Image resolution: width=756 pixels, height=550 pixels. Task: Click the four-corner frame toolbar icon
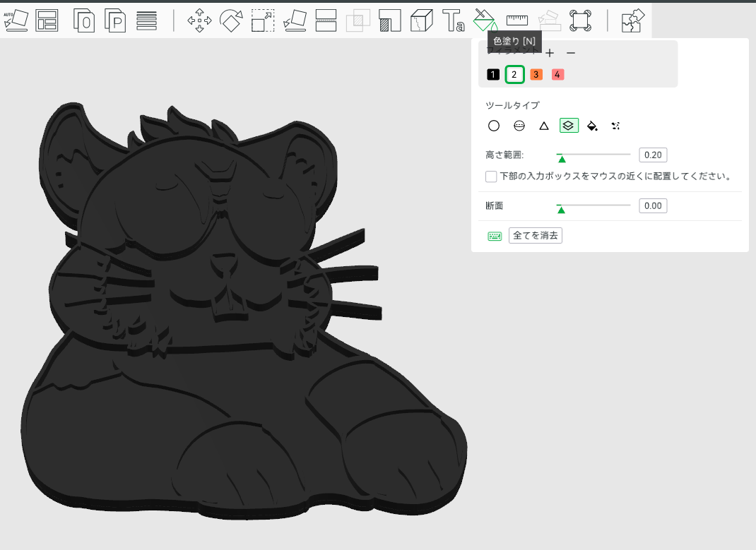tap(580, 20)
